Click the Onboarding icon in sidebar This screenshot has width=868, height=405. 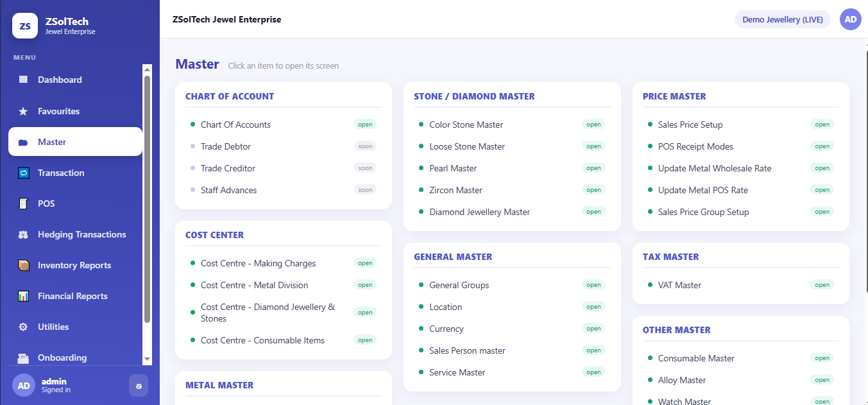click(x=24, y=358)
